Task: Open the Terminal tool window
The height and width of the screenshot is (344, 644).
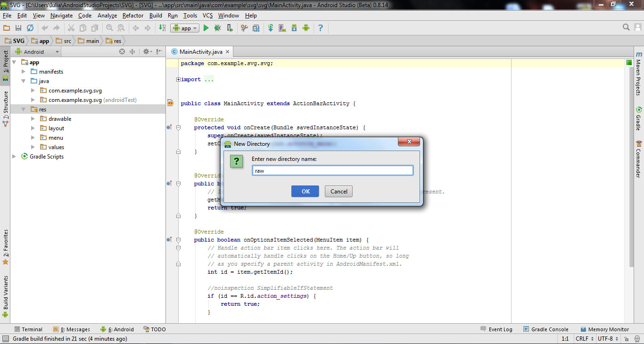Action: (28, 329)
